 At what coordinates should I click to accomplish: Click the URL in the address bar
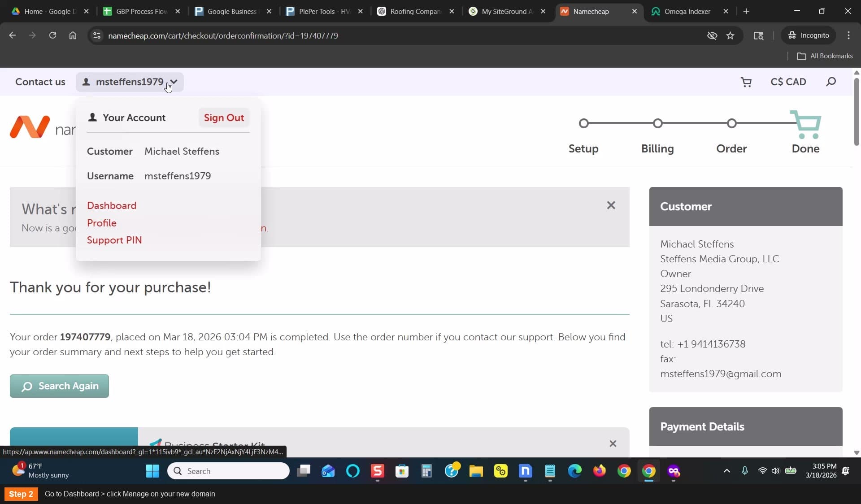(x=223, y=35)
